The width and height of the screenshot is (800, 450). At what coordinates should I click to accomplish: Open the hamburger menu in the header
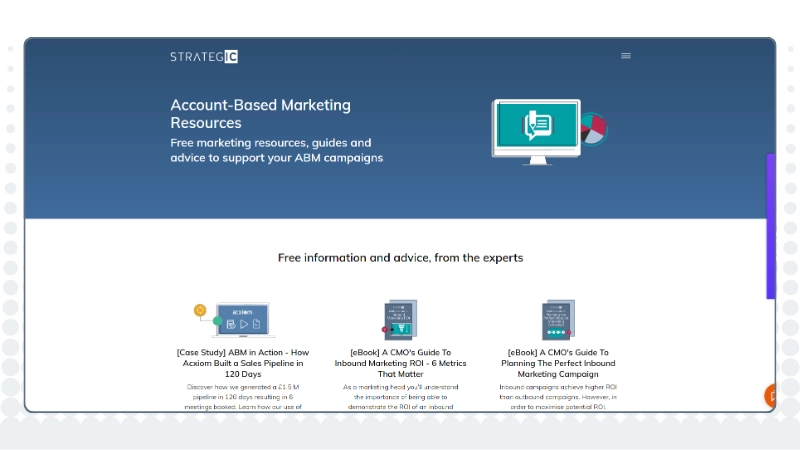626,56
